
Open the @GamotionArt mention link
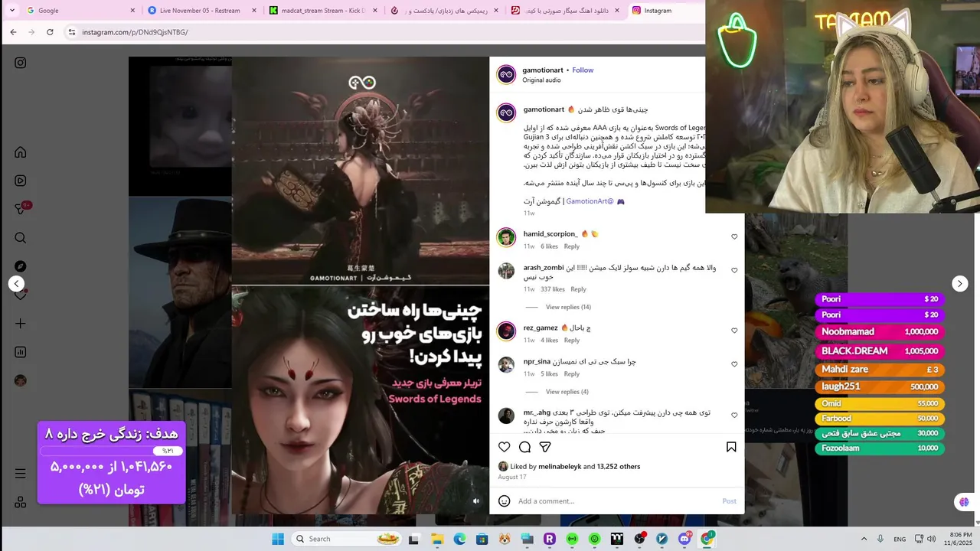pos(590,201)
